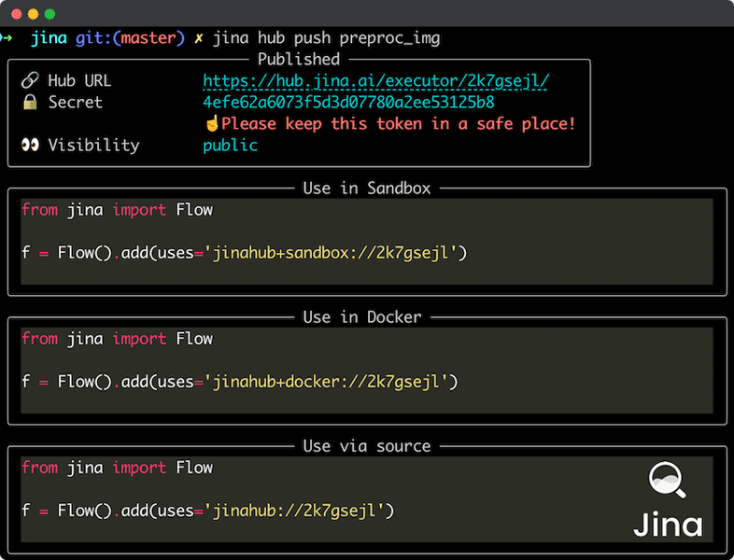Click the 'Please keep this token in a safe place!' warning
This screenshot has height=560, width=734.
click(x=398, y=123)
